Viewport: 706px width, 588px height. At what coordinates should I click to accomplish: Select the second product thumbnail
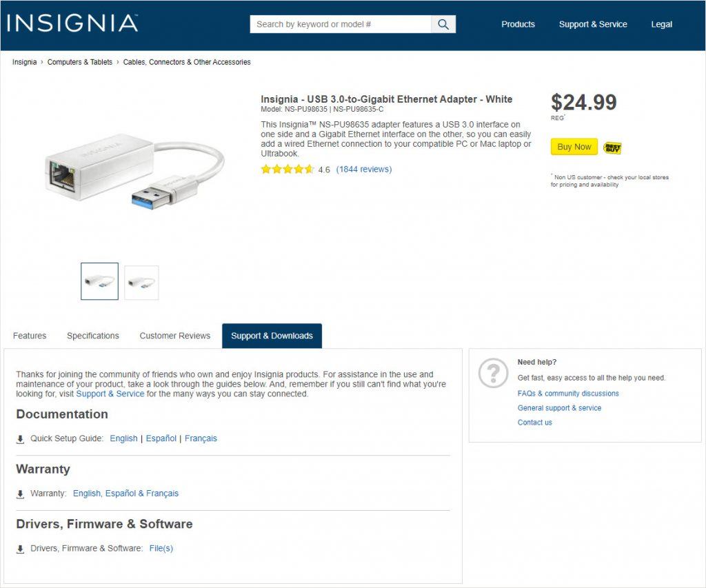click(141, 281)
